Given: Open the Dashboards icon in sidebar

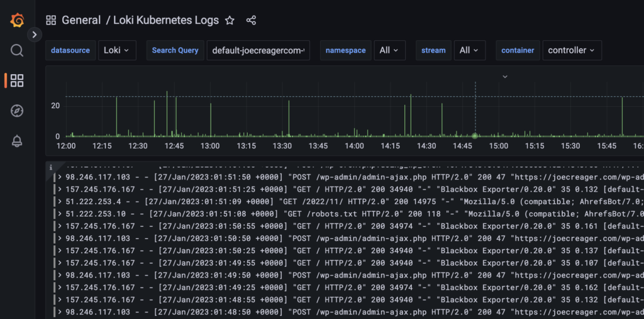Looking at the screenshot, I should 17,80.
